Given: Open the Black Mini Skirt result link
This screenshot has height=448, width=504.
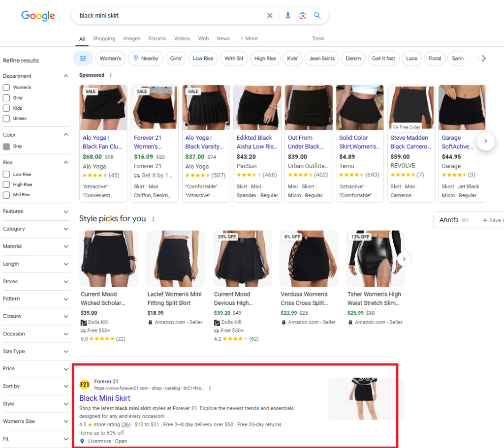Looking at the screenshot, I should 105,398.
